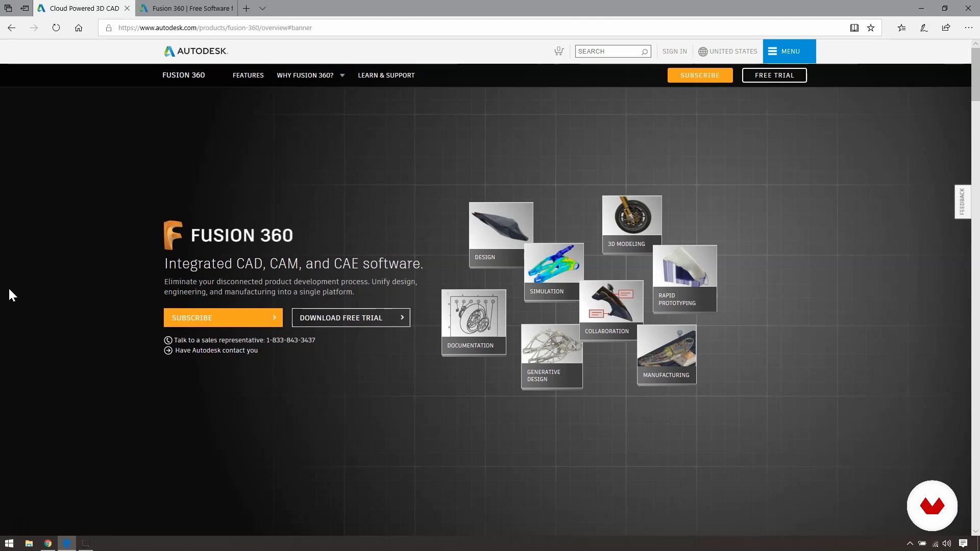Viewport: 980px width, 551px height.
Task: Open the MANUFACTURING tile
Action: tap(667, 355)
